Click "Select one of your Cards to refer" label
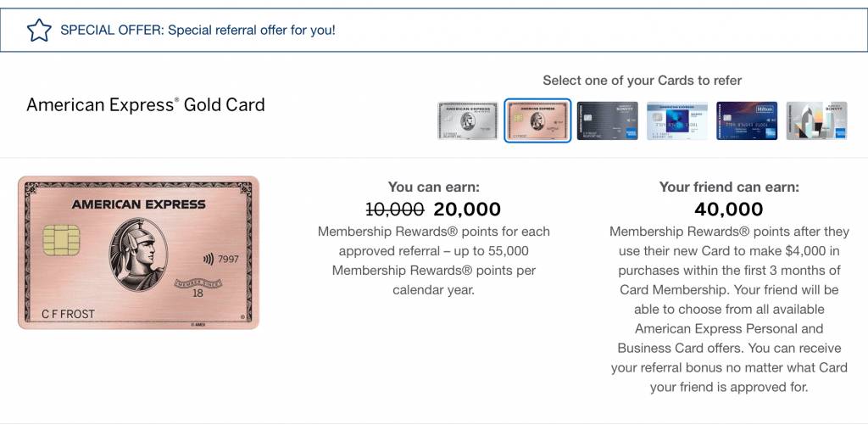The image size is (868, 425). point(643,81)
